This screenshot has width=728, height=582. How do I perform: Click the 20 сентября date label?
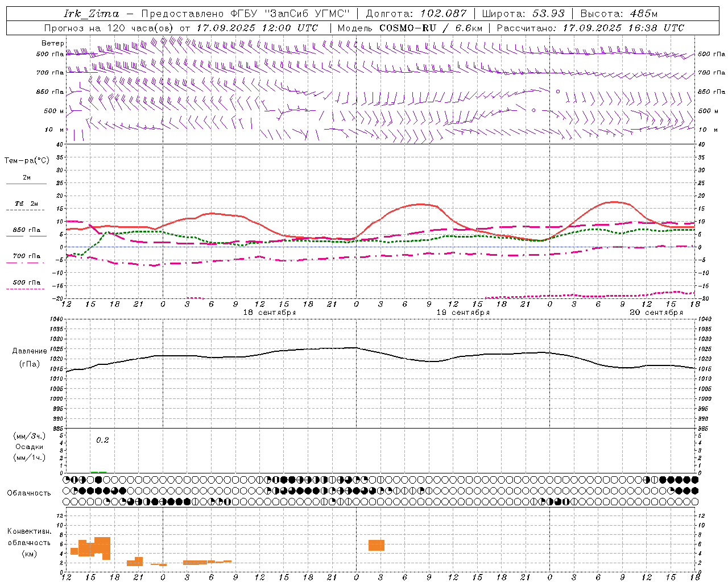656,313
